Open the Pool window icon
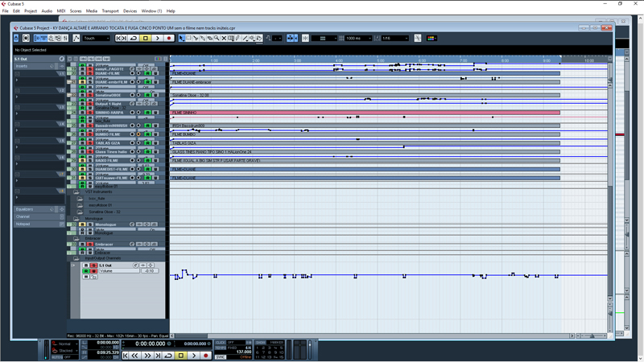This screenshot has height=362, width=644. pyautogui.click(x=58, y=38)
